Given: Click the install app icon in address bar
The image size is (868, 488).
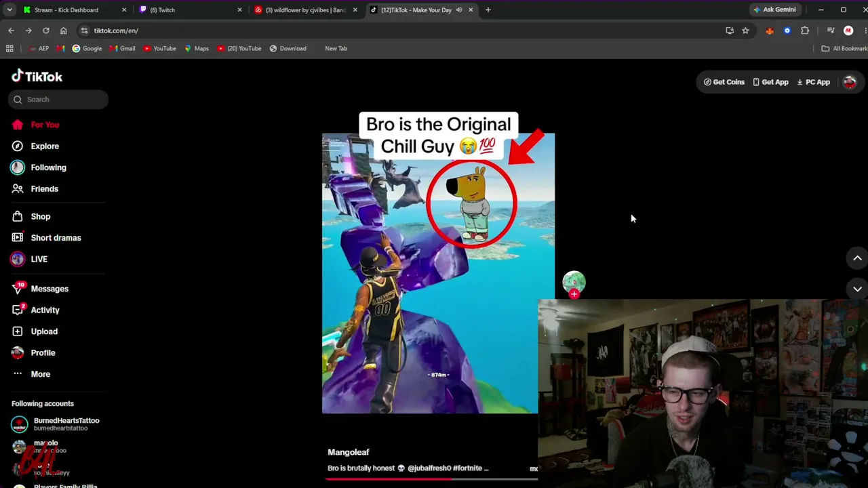Looking at the screenshot, I should click(730, 30).
